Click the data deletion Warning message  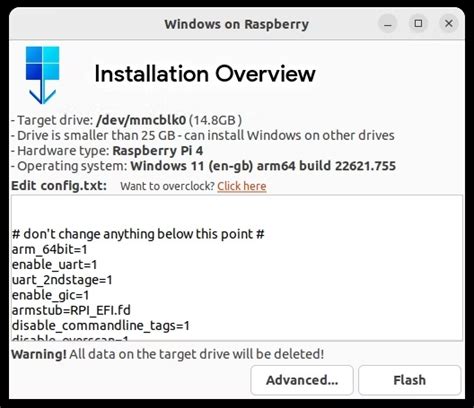[x=168, y=354]
